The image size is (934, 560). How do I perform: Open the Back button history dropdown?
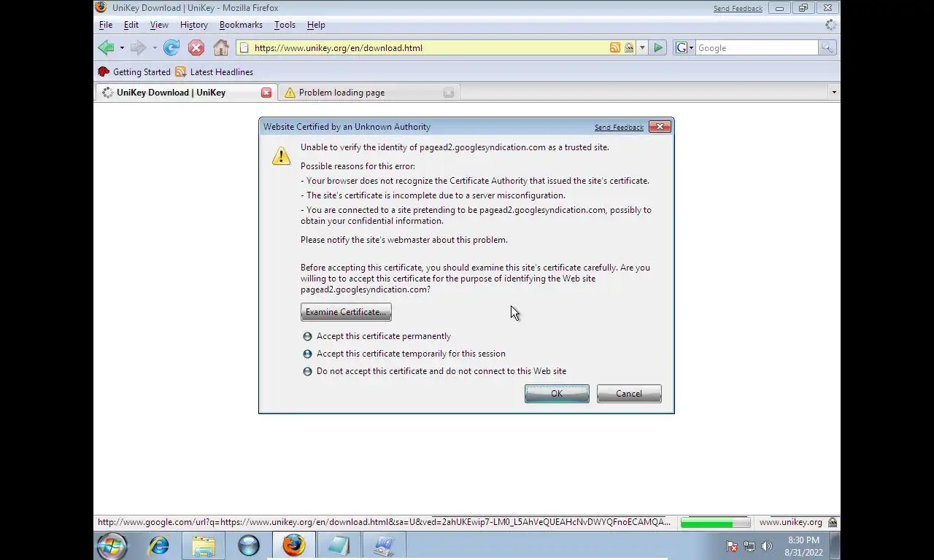122,48
